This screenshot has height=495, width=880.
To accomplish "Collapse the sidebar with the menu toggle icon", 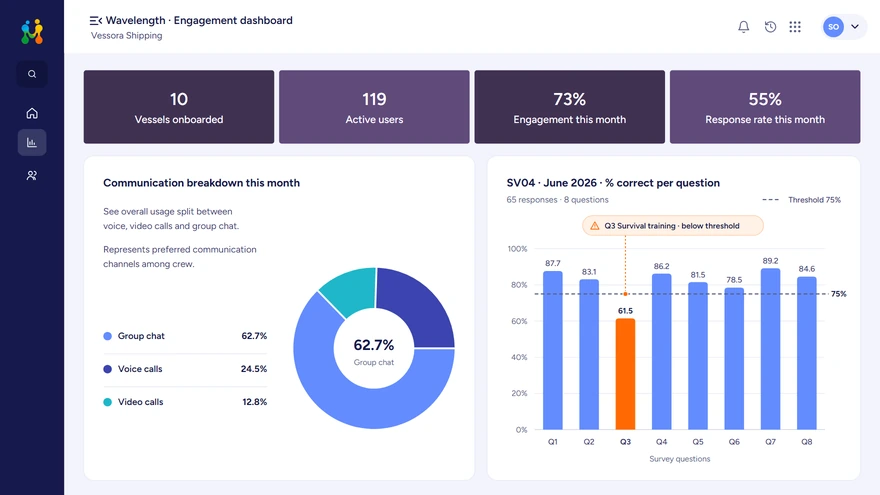I will pyautogui.click(x=95, y=21).
